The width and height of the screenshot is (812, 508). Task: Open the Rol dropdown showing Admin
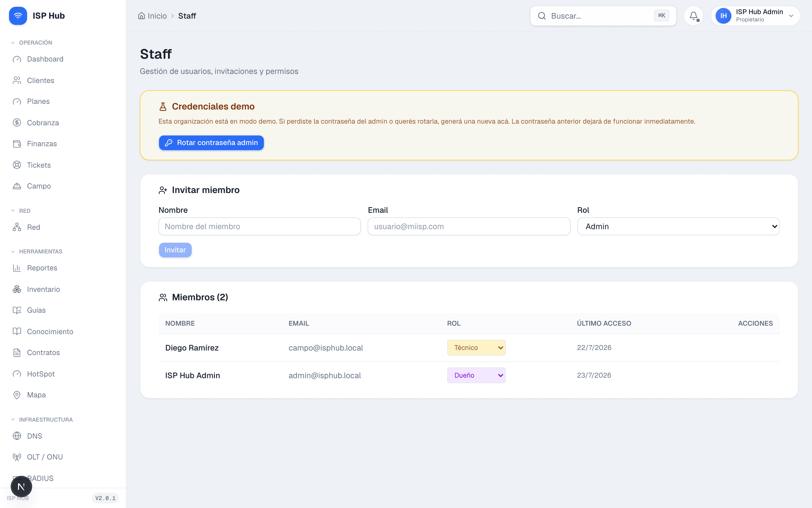[x=678, y=226]
